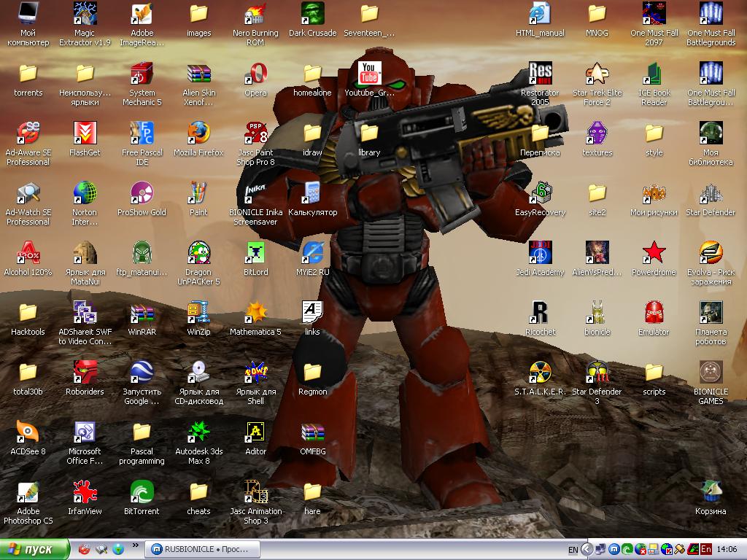
Task: Expand hidden system tray icons arrow
Action: pyautogui.click(x=587, y=550)
